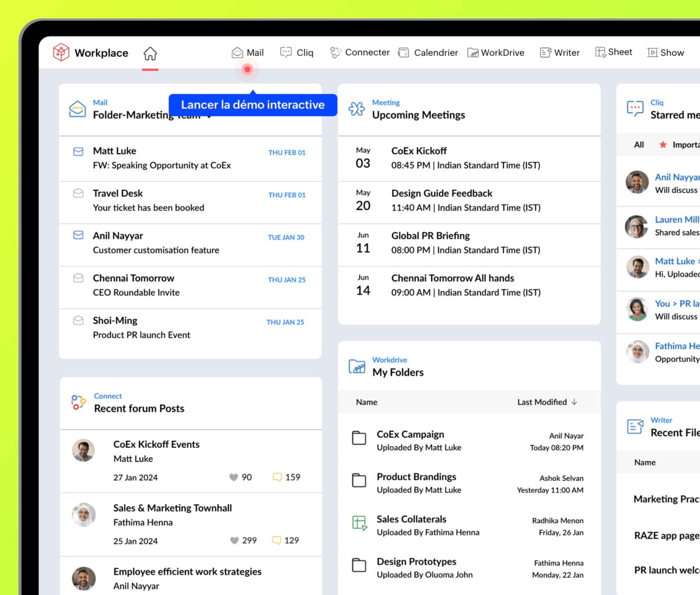Open comments on Sales & Marketing Townhall
The height and width of the screenshot is (595, 700).
[x=276, y=541]
